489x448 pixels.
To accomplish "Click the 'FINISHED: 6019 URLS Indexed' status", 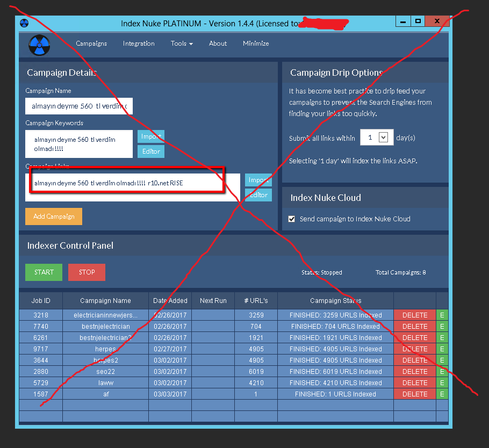I will click(x=335, y=371).
